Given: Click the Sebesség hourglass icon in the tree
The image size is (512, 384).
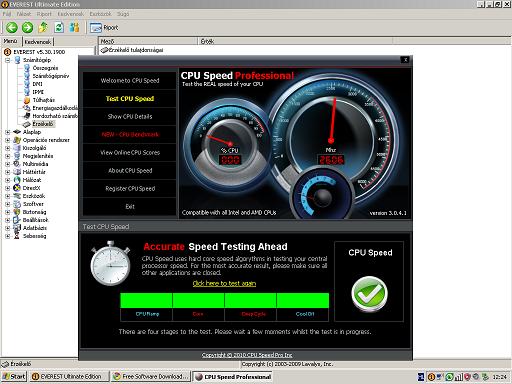Looking at the screenshot, I should (17, 236).
